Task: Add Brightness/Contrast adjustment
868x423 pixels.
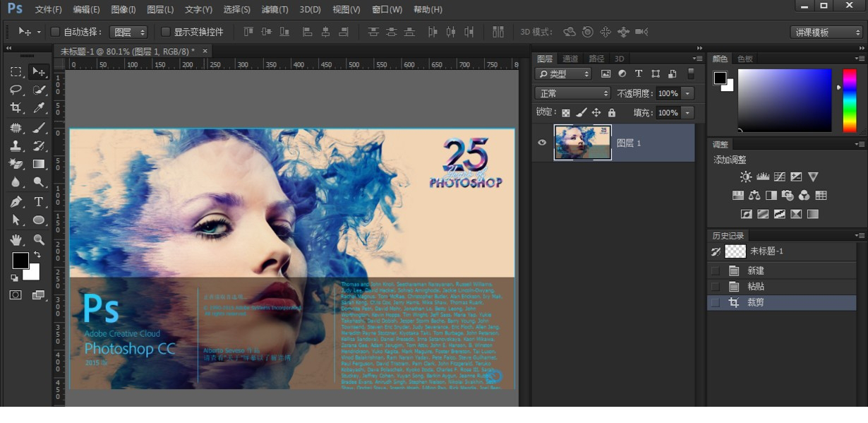Action: (x=746, y=177)
